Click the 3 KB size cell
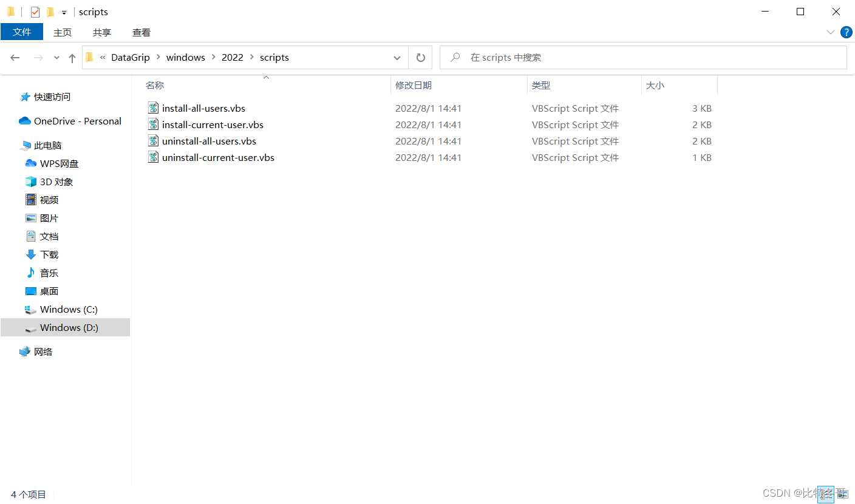Screen dimensions: 855x504 point(701,109)
